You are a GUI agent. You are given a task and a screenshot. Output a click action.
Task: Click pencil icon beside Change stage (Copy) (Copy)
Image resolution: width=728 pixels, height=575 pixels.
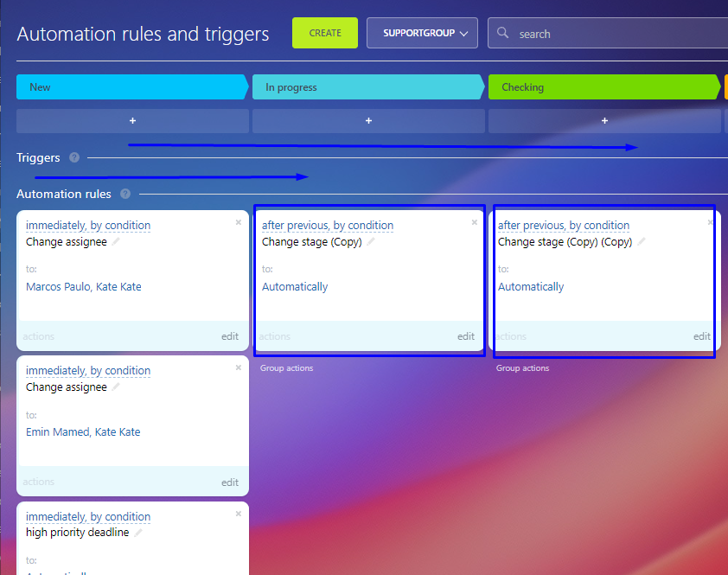click(642, 242)
